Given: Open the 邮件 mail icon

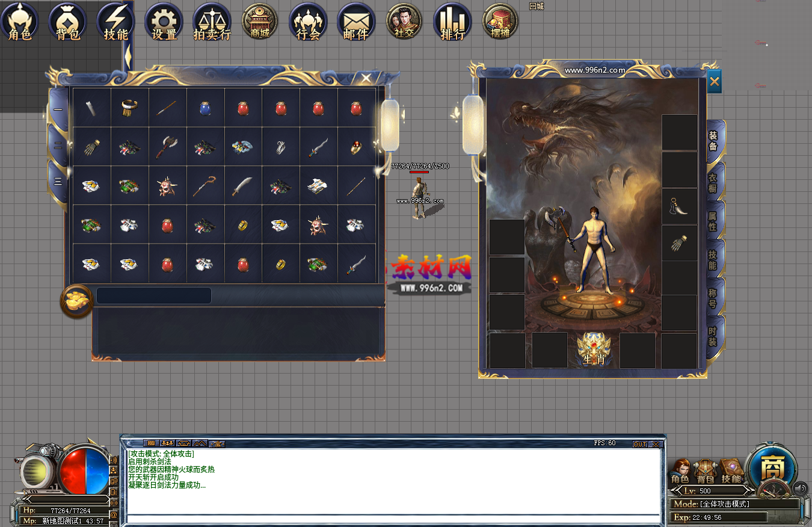Looking at the screenshot, I should coord(356,22).
